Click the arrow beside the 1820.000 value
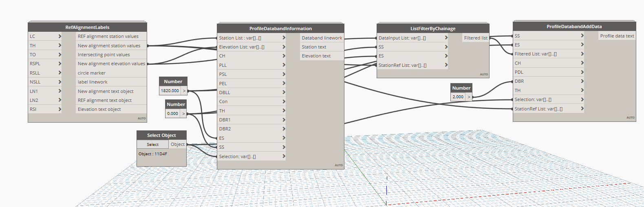This screenshot has height=207, width=644. pos(184,91)
